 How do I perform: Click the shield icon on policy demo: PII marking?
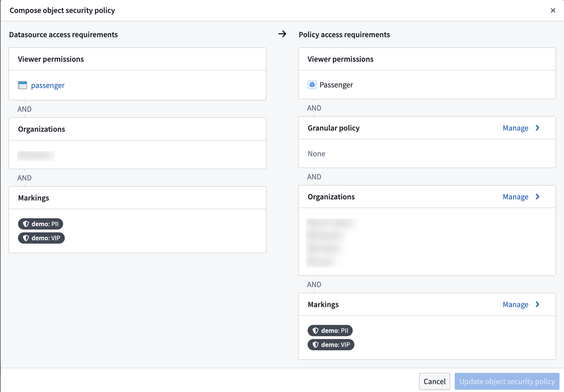point(316,331)
